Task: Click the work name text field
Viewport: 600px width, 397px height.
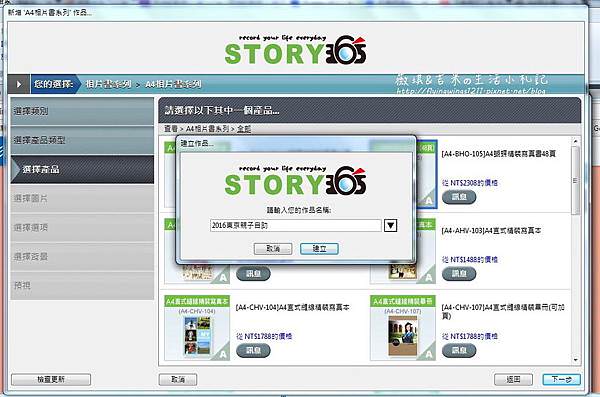Action: pyautogui.click(x=295, y=225)
